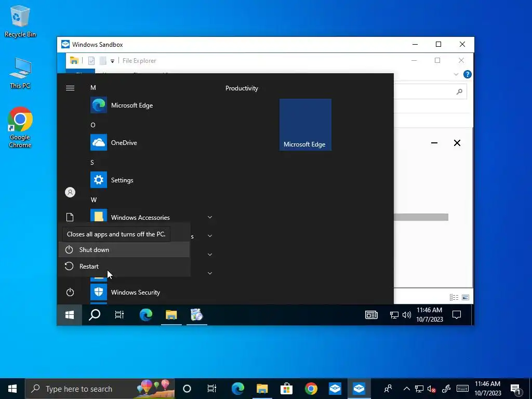
Task: Click the sandbox network tray icon
Action: click(394, 315)
